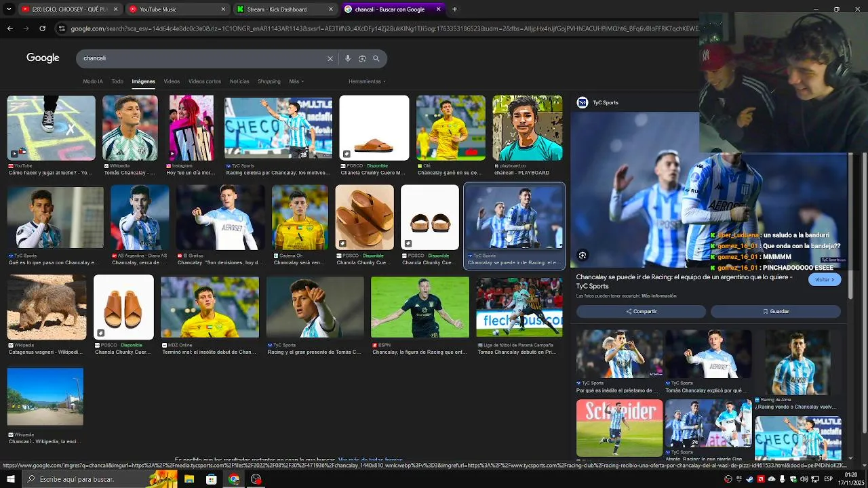The height and width of the screenshot is (488, 868).
Task: Open Lens icon on preview image
Action: (x=582, y=256)
